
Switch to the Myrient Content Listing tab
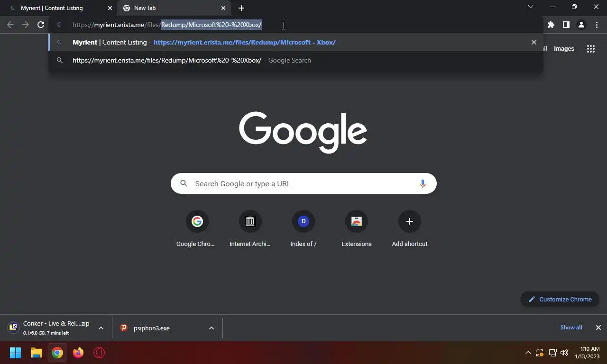click(59, 8)
